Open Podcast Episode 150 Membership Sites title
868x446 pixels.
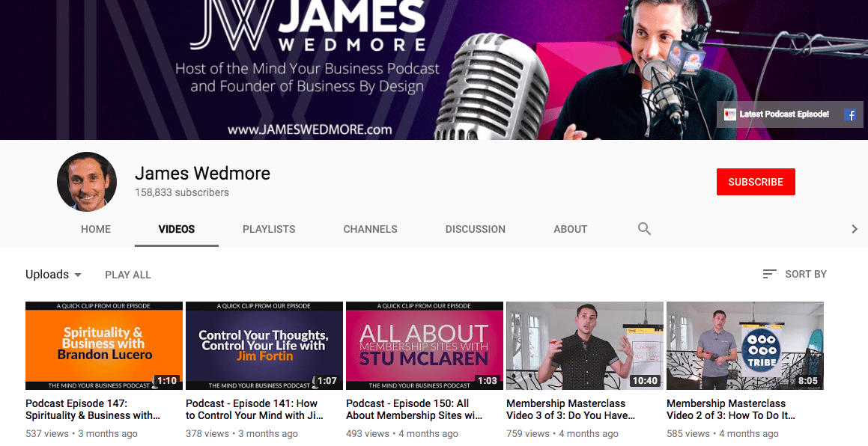(414, 409)
